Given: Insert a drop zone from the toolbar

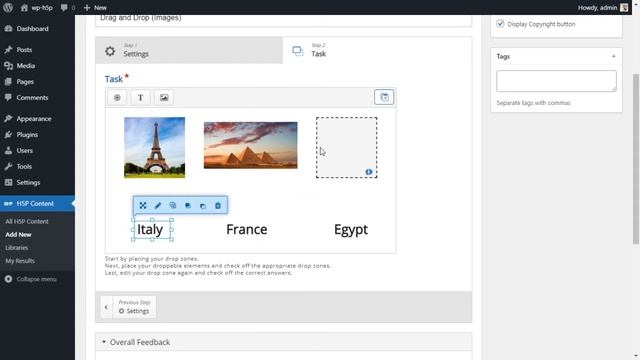Looking at the screenshot, I should pyautogui.click(x=117, y=98).
